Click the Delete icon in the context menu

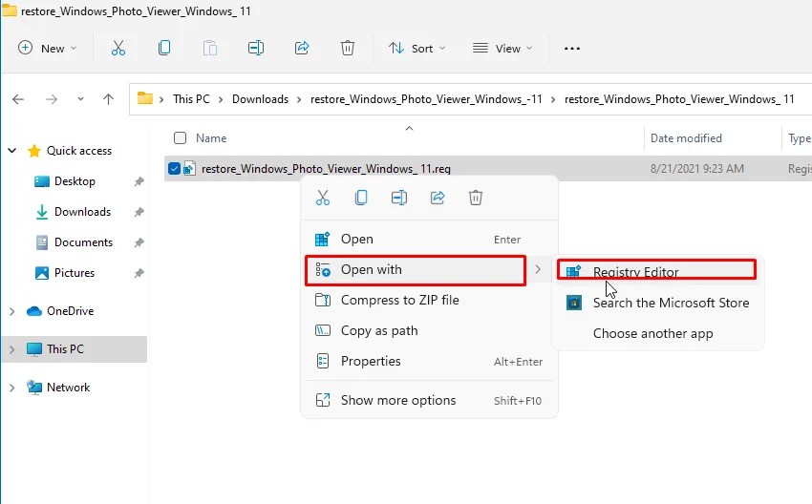click(476, 198)
